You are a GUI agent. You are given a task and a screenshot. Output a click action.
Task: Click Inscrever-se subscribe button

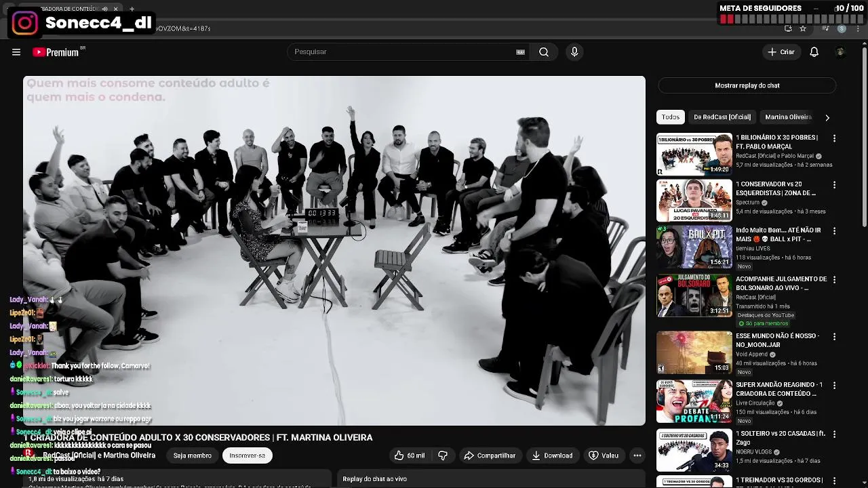point(248,455)
